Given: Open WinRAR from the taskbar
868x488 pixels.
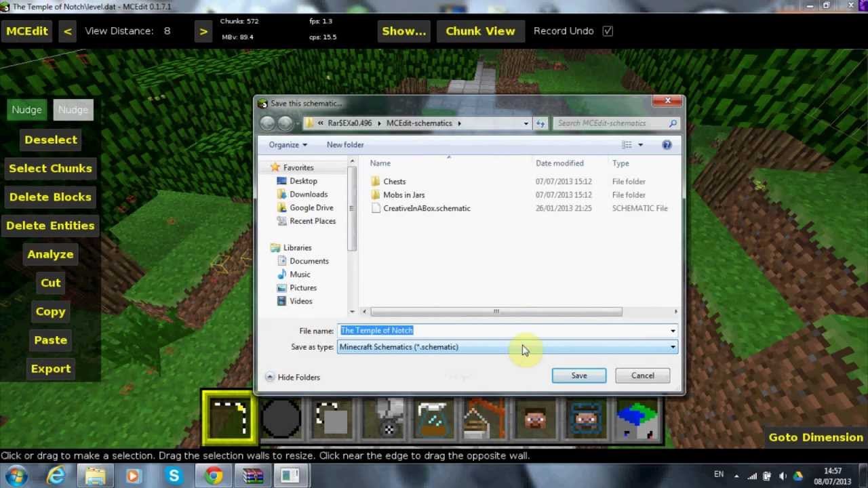Looking at the screenshot, I should 252,476.
